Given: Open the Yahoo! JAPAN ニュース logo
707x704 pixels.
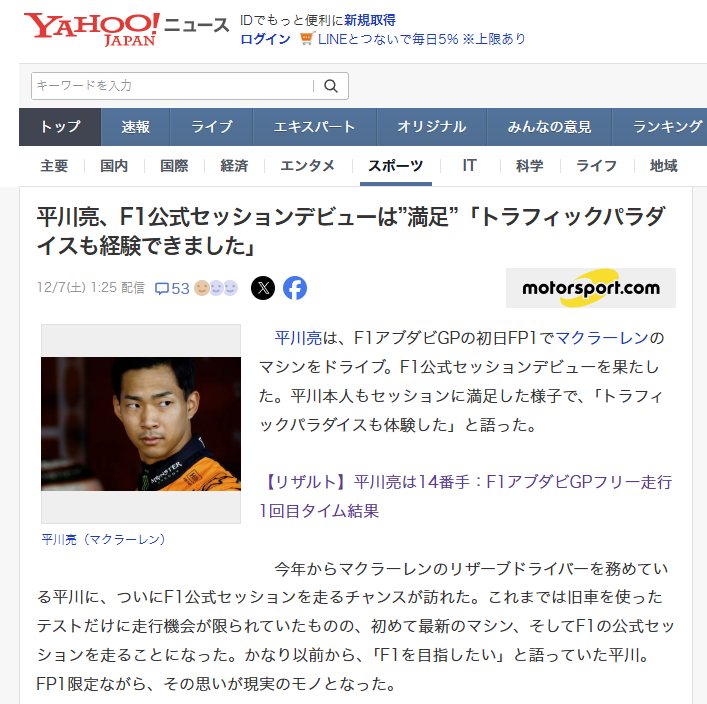Looking at the screenshot, I should point(126,29).
